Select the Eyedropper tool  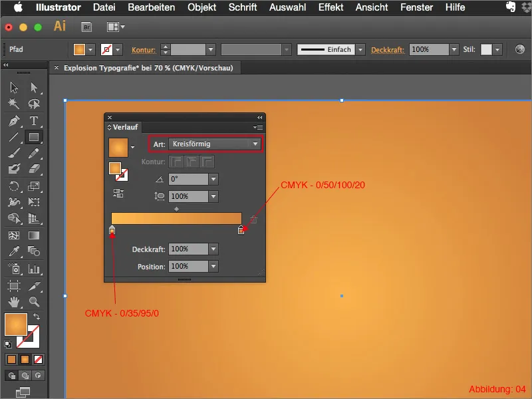pyautogui.click(x=14, y=251)
